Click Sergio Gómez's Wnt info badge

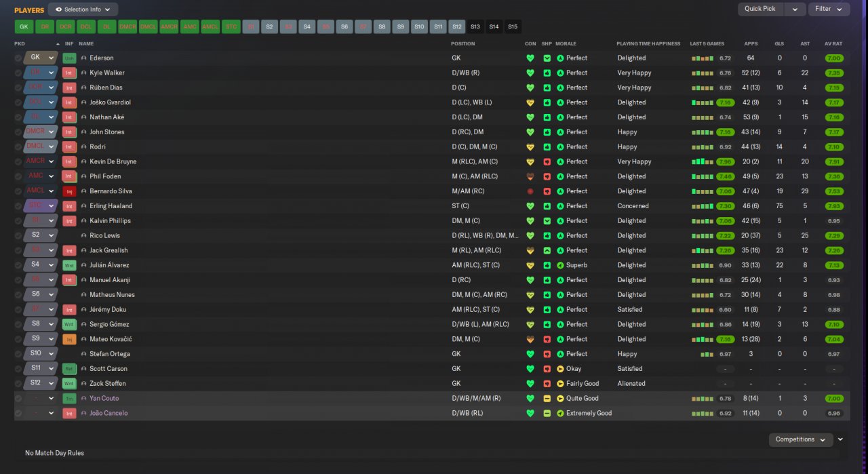coord(69,324)
